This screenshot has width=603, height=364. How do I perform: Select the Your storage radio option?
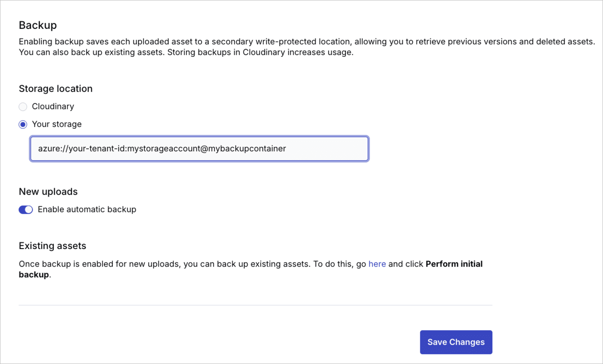tap(22, 124)
